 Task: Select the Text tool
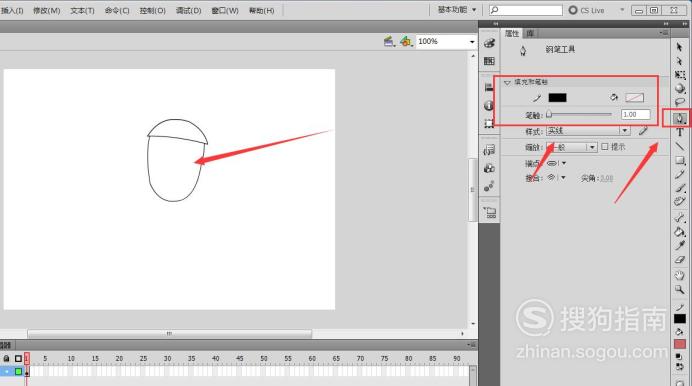click(680, 132)
